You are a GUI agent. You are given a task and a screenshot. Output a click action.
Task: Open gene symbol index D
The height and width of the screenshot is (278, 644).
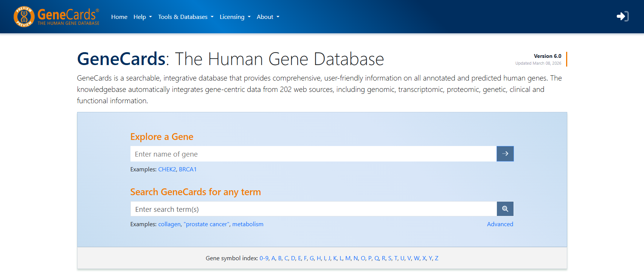pos(293,258)
